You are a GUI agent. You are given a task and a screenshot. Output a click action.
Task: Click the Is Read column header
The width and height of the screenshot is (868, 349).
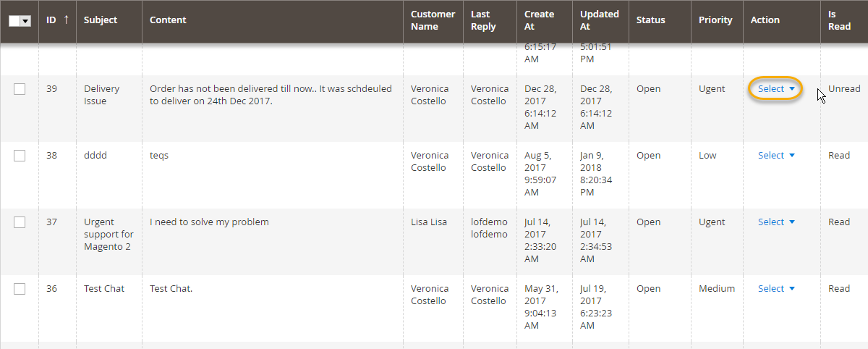point(840,20)
